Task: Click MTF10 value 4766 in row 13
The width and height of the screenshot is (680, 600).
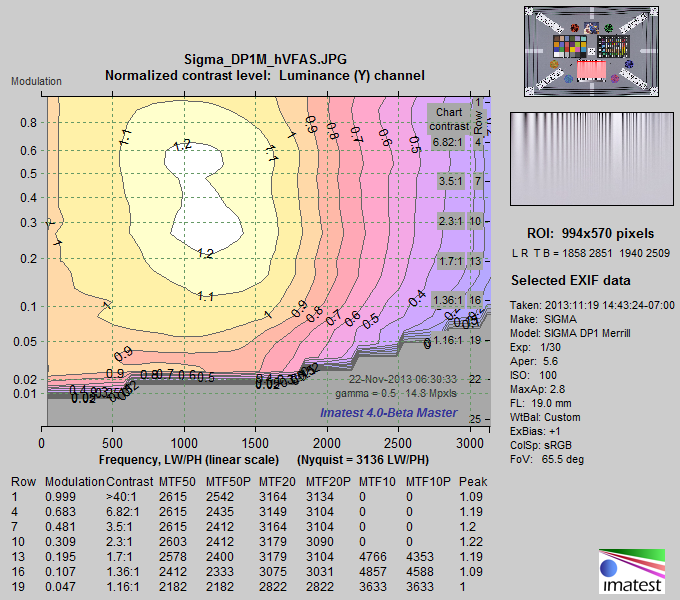Action: [373, 557]
